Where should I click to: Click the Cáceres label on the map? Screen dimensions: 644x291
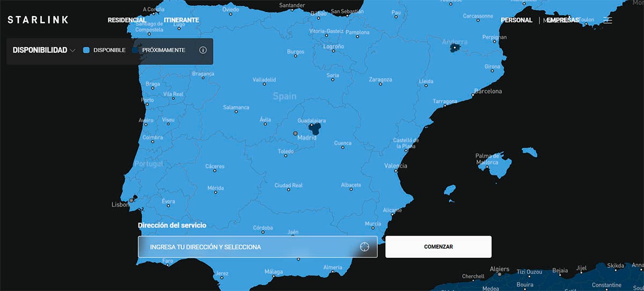215,166
